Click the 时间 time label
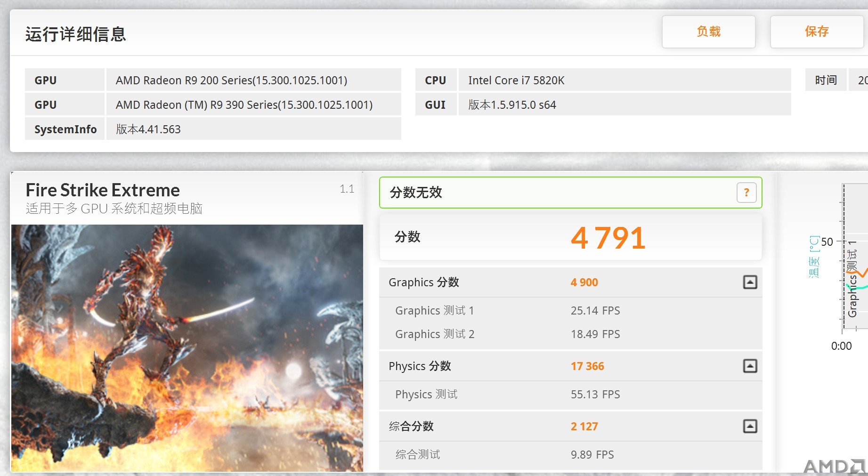 (x=826, y=80)
